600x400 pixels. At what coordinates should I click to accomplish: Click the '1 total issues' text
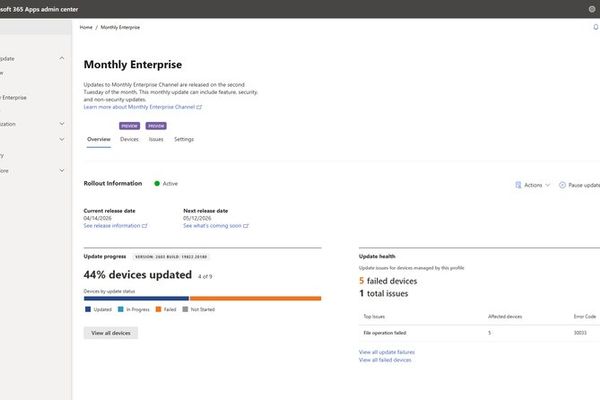click(383, 294)
